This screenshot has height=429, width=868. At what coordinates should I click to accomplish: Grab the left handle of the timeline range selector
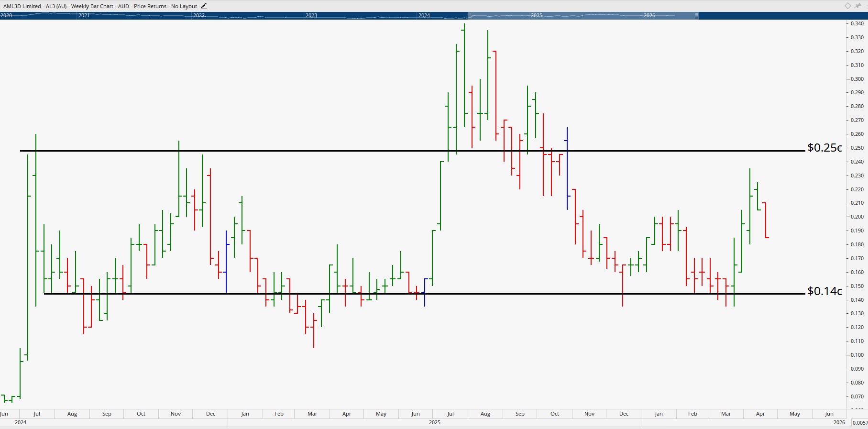(470, 15)
